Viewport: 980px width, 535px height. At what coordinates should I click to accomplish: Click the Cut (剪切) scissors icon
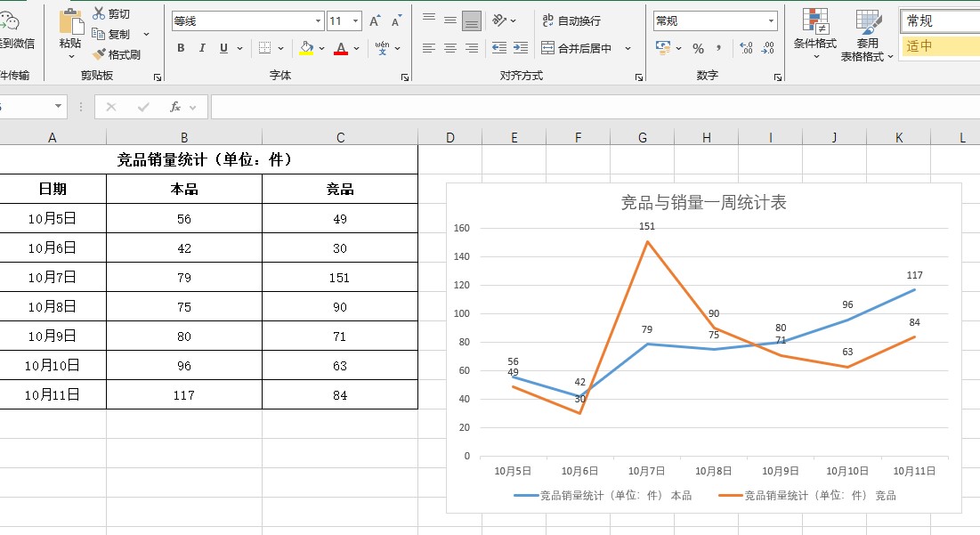tap(99, 14)
